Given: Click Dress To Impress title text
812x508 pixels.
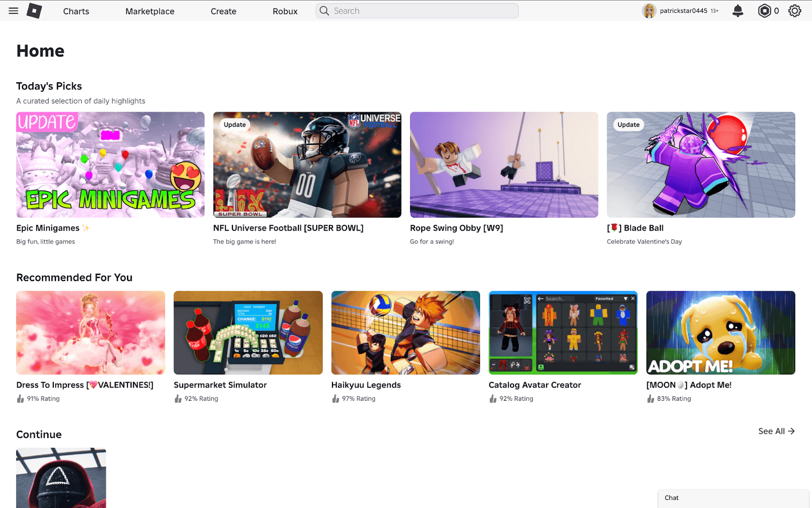Looking at the screenshot, I should tap(85, 385).
